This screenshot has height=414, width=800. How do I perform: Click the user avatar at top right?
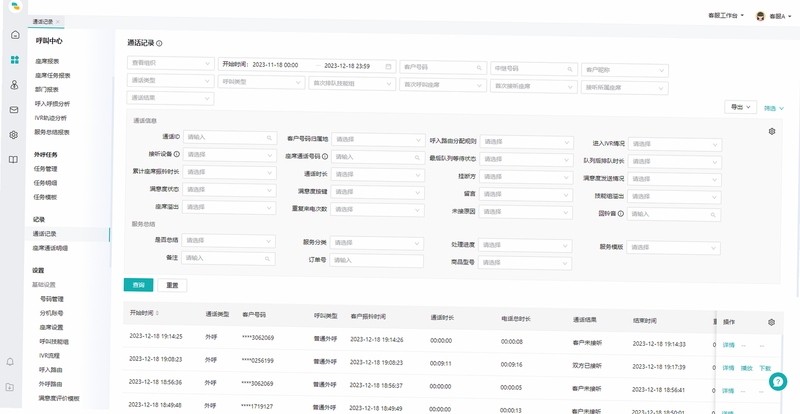point(761,16)
